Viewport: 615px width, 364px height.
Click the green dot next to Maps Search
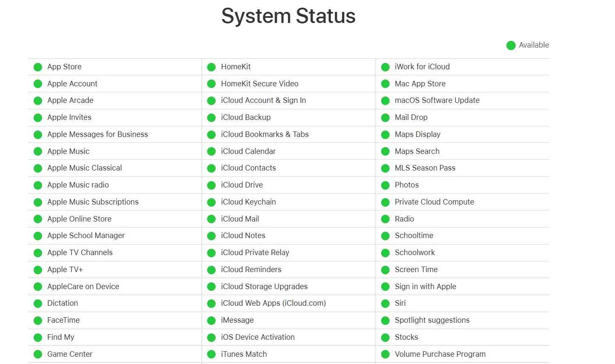point(385,151)
